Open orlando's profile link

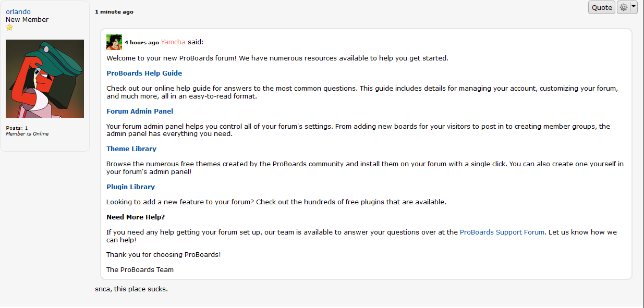tap(18, 11)
